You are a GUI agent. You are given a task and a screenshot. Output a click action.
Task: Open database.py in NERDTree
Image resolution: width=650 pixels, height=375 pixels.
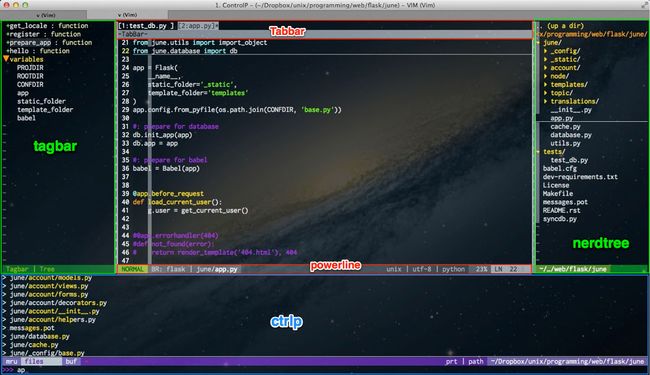click(x=571, y=135)
